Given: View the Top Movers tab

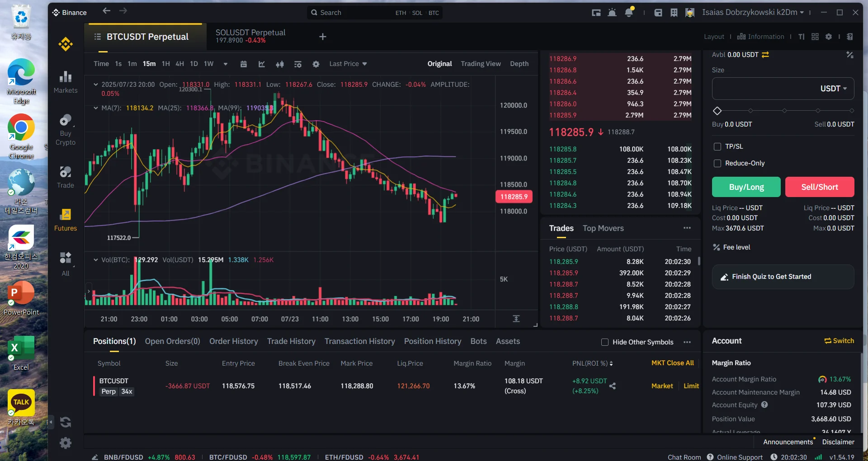Looking at the screenshot, I should (603, 228).
